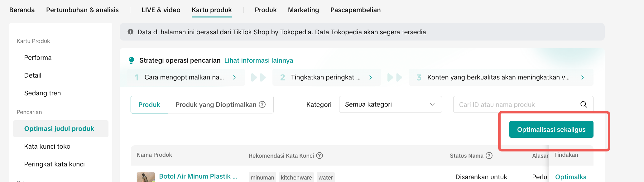
Task: Open Lihat informasi lainnya link
Action: pyautogui.click(x=259, y=60)
